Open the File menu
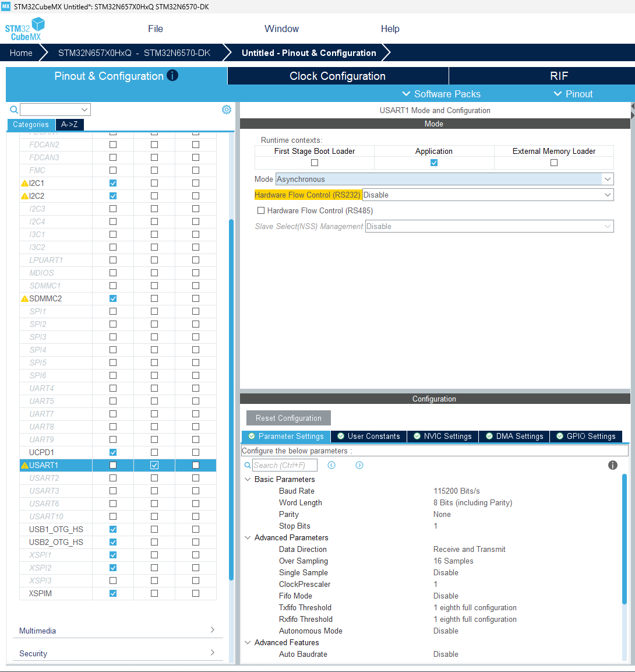 (x=156, y=29)
